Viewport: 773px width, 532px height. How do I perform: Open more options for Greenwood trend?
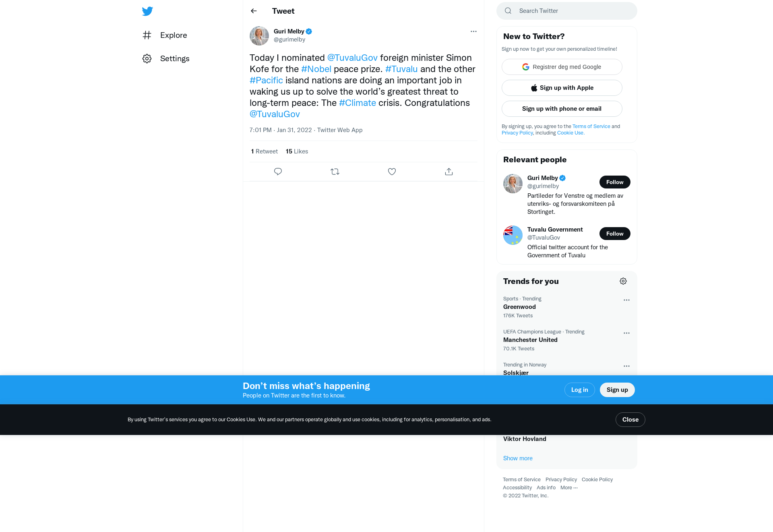click(626, 300)
